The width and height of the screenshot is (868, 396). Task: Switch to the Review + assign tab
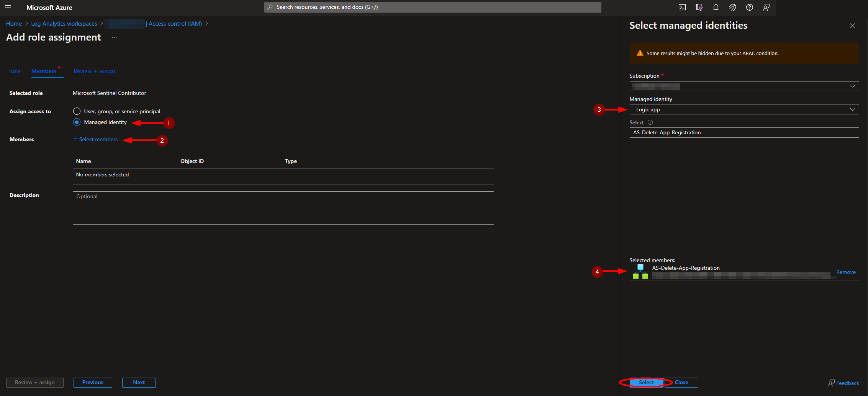[94, 71]
